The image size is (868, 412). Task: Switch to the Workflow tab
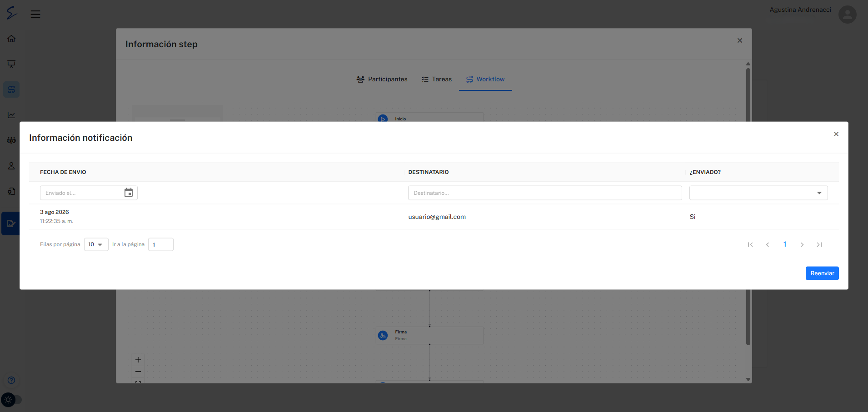pos(485,79)
